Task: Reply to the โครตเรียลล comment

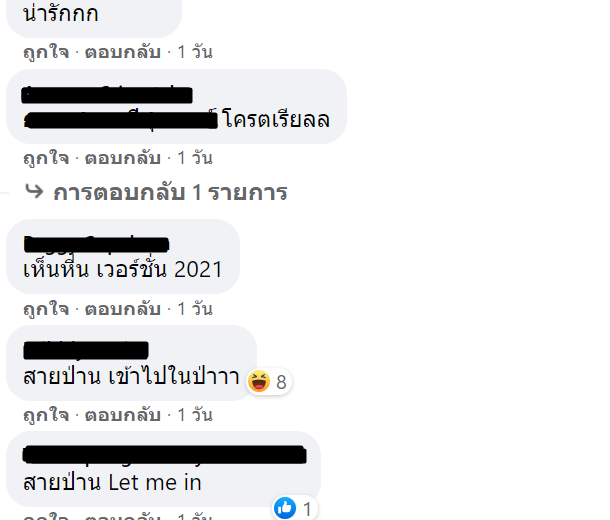Action: (x=123, y=158)
